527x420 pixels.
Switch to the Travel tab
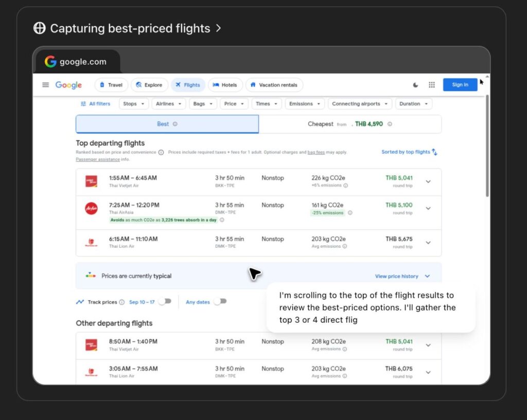tap(111, 85)
